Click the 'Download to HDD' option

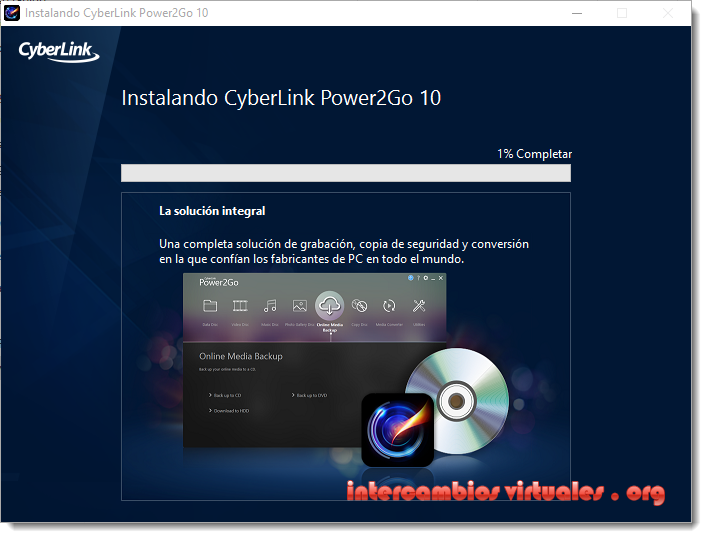click(229, 411)
